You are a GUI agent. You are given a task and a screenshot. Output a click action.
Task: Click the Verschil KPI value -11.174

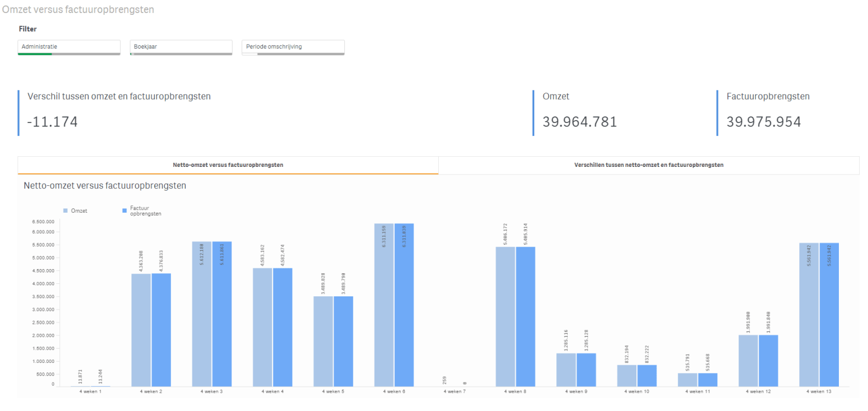point(52,122)
